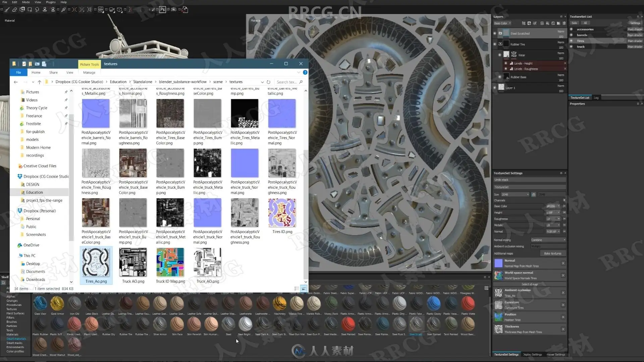Click the Solo button

(574, 23)
